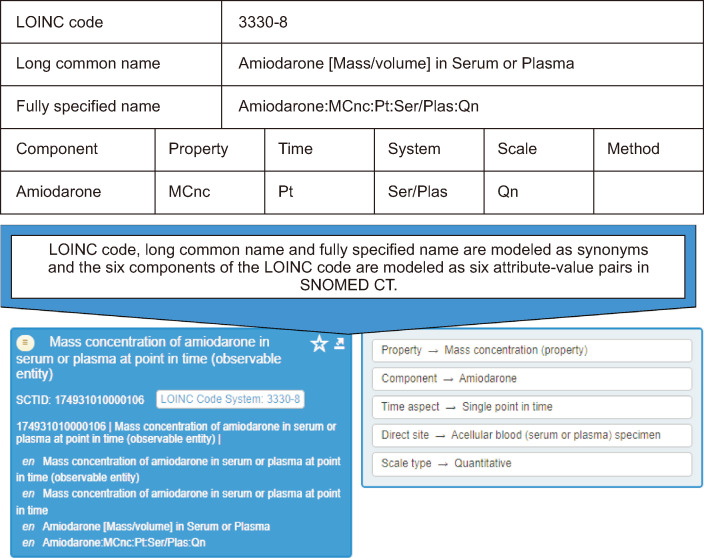Select the Direct site Acellular blood row

click(530, 435)
